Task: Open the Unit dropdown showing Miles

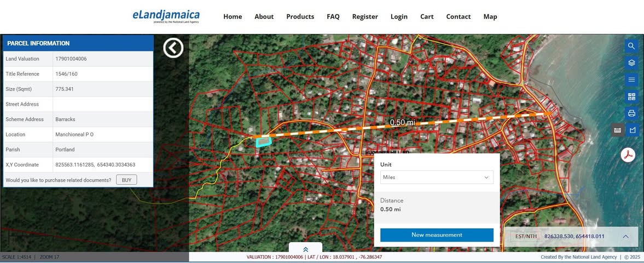Action: 437,178
